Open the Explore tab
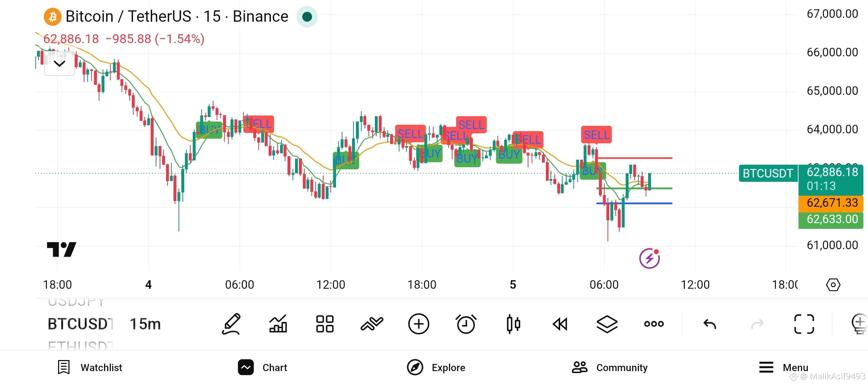This screenshot has width=868, height=385. click(x=436, y=368)
